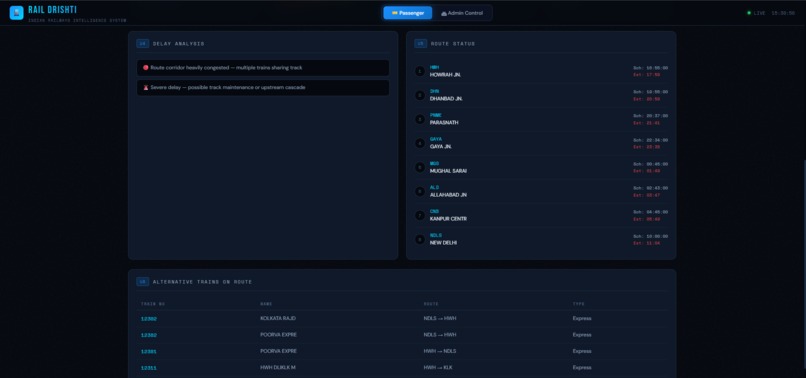Click the HWH → KLK route cell
This screenshot has height=378, width=806.
coord(437,368)
